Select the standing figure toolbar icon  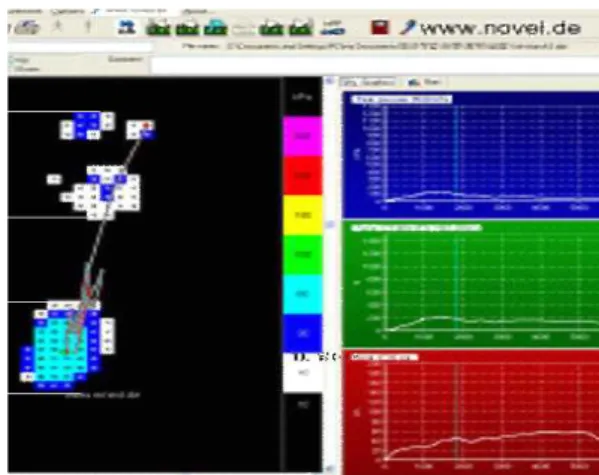pos(88,27)
